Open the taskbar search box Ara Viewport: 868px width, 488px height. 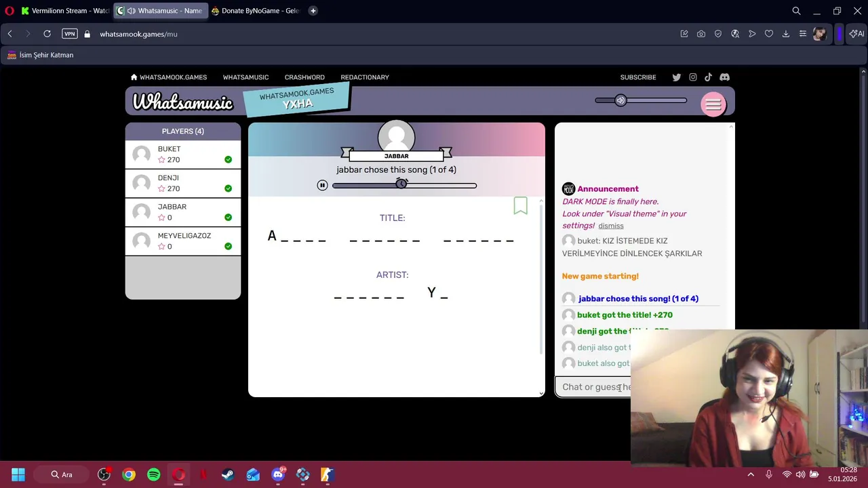pos(61,474)
